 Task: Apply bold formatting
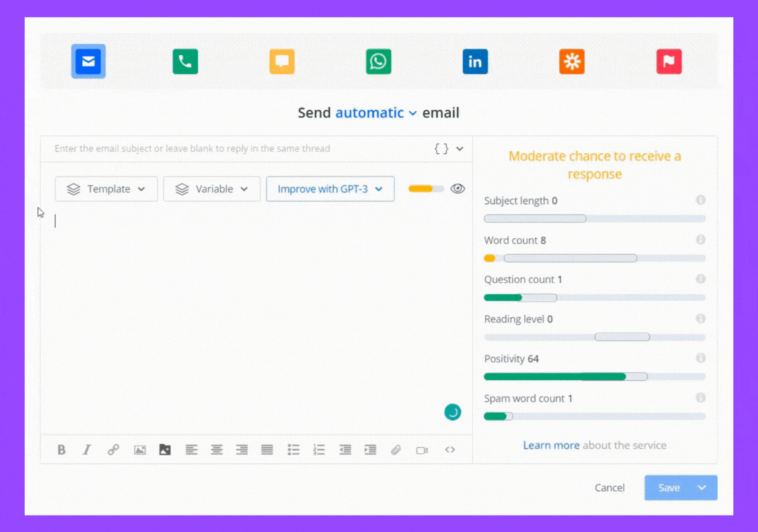pos(61,450)
